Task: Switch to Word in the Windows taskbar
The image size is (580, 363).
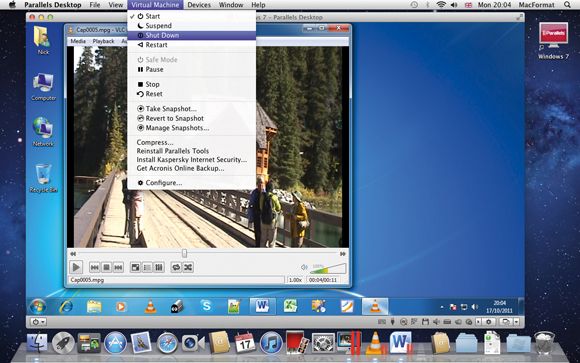Action: (x=262, y=306)
